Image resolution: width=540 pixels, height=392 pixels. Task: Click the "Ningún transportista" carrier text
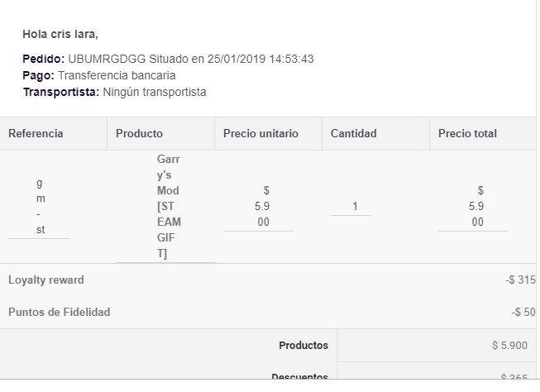click(154, 92)
